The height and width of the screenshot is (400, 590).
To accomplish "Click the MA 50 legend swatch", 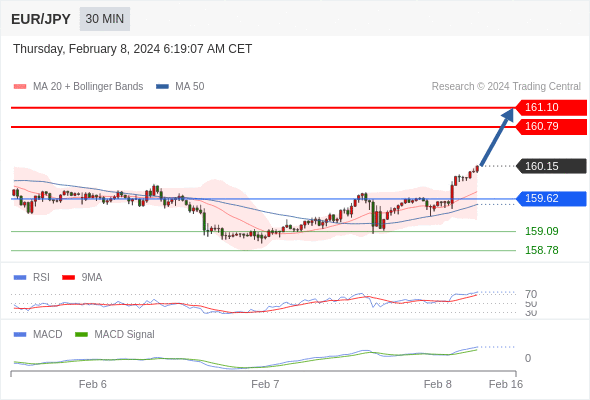I will (x=162, y=87).
